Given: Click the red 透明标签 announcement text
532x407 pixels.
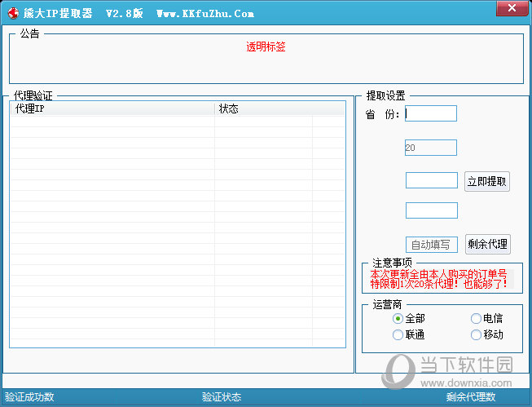Looking at the screenshot, I should coord(266,46).
